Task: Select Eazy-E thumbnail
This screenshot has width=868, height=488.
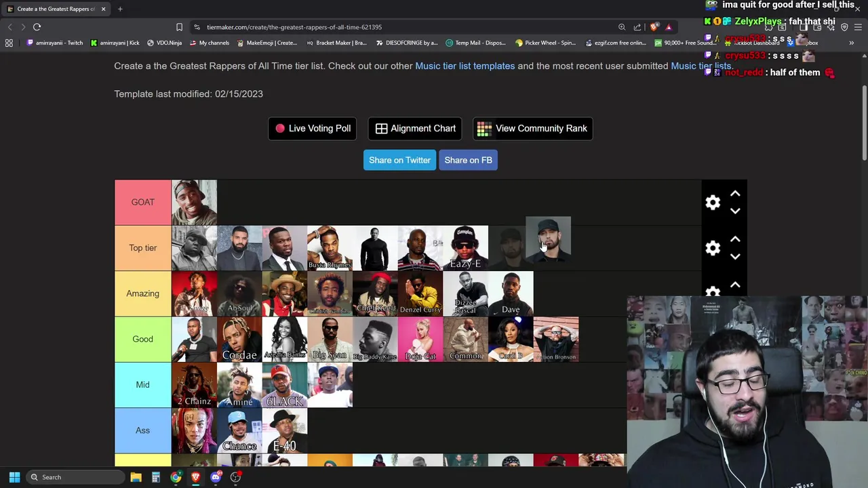Action: click(x=465, y=248)
